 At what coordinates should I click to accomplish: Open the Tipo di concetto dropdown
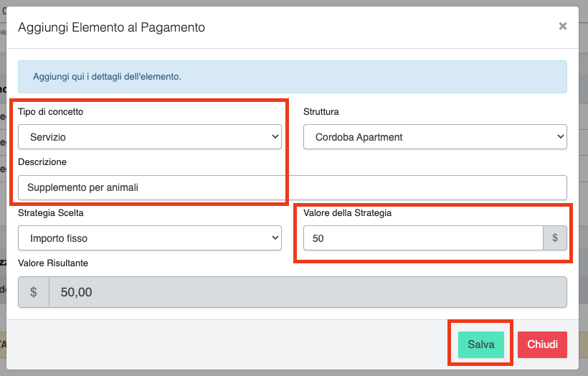coord(149,137)
